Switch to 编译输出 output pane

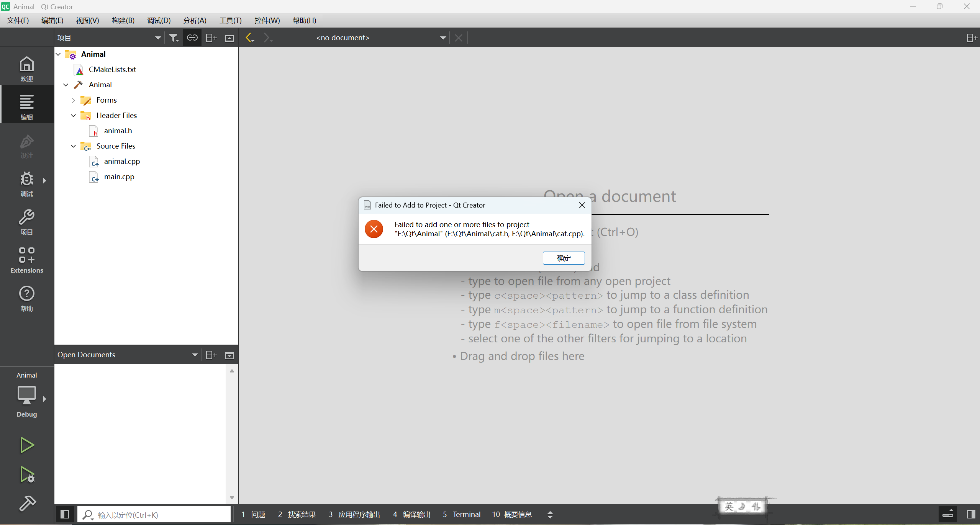pos(412,514)
